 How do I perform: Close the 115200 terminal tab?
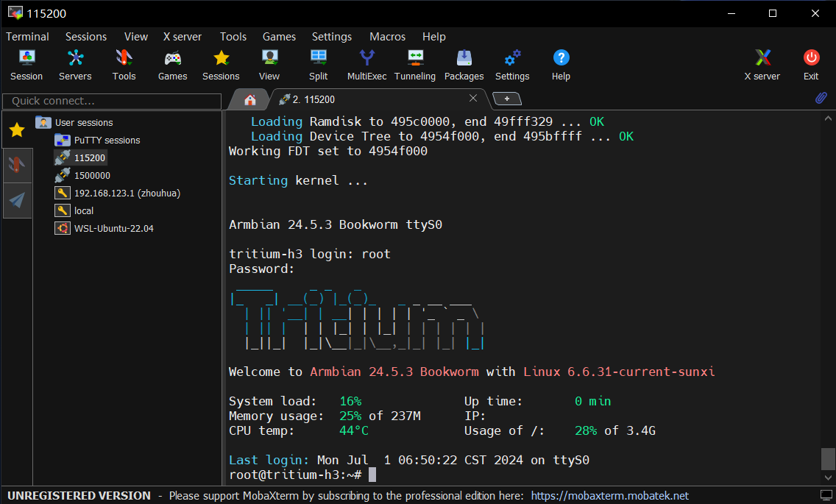click(x=473, y=98)
